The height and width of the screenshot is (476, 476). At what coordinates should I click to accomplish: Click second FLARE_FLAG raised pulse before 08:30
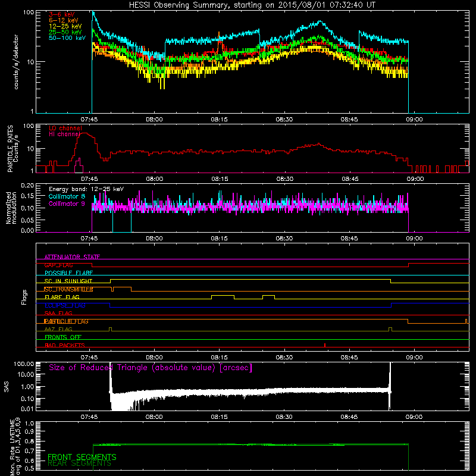(269, 296)
